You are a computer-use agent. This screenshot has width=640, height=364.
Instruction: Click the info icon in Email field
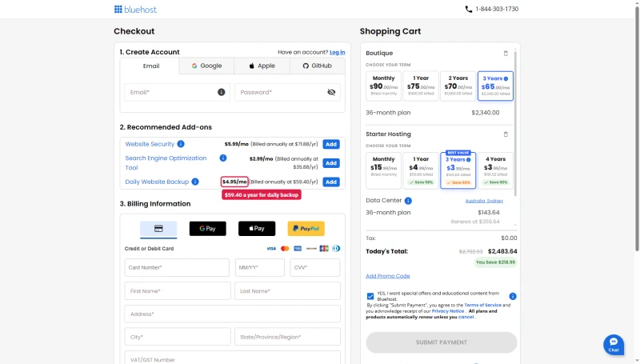pos(222,92)
